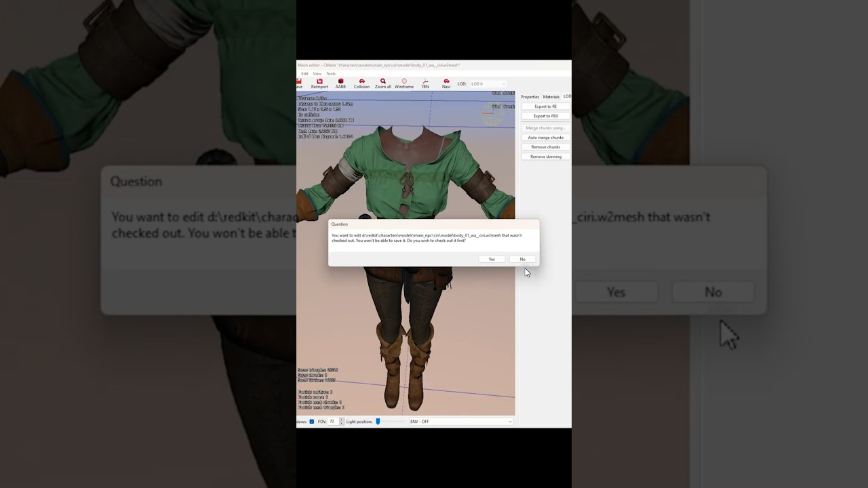
Task: Decline checkout with the No button
Action: [522, 259]
